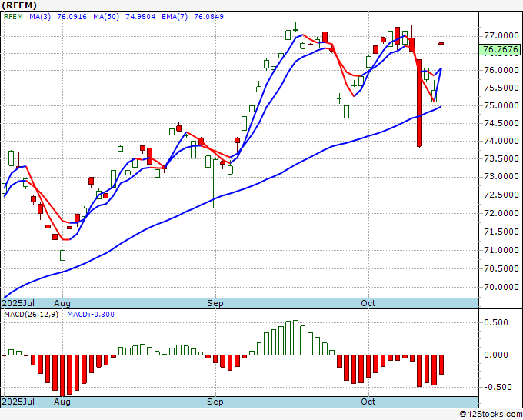Click the 72.5000 price axis label
The width and height of the screenshot is (523, 420).
pos(501,195)
